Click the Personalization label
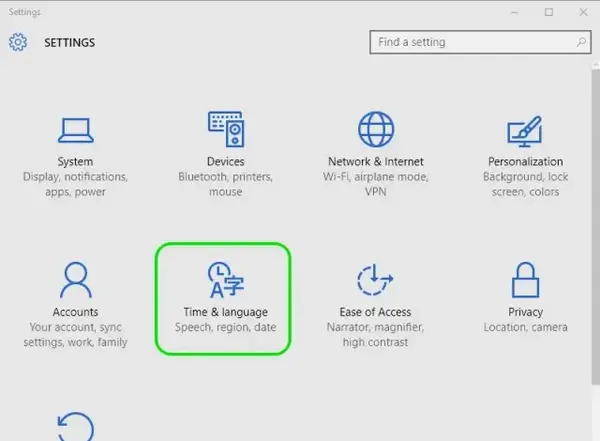600x441 pixels. [525, 162]
